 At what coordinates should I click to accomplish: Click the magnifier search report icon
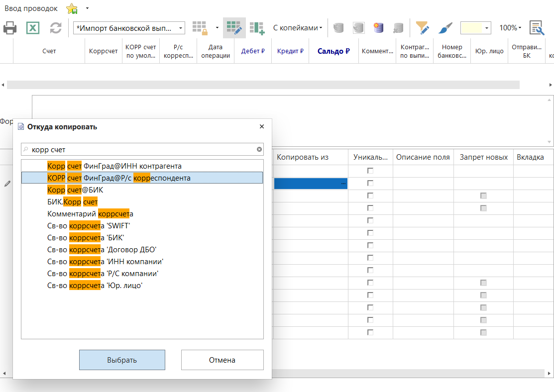pyautogui.click(x=536, y=28)
